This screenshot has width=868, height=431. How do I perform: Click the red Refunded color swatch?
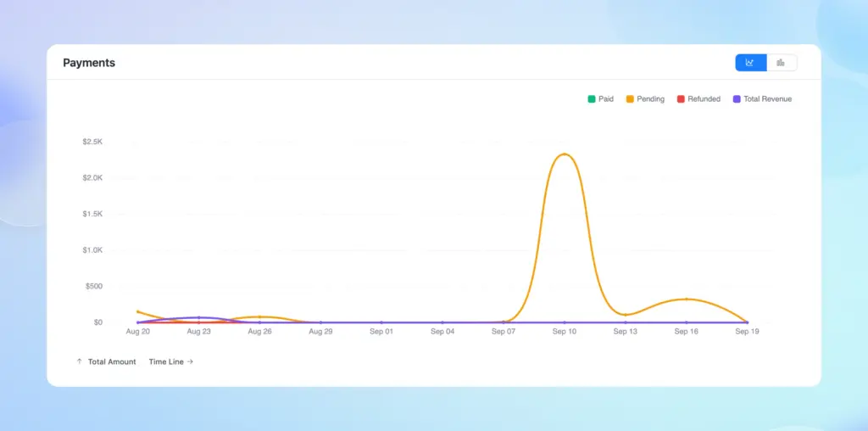tap(681, 99)
